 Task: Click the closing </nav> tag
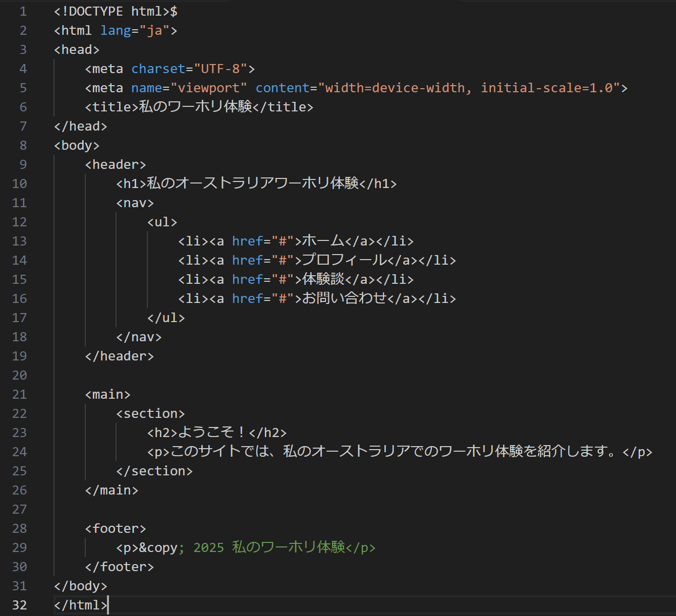(x=139, y=337)
